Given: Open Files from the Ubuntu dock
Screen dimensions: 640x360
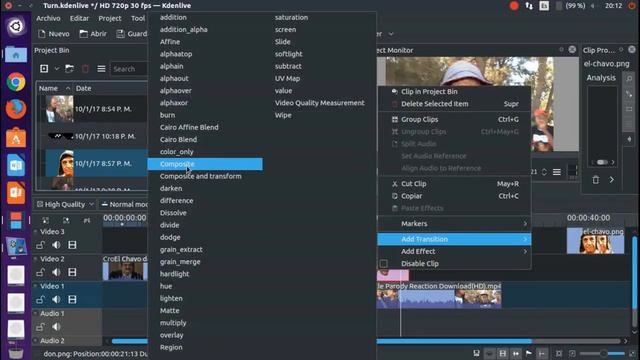Looking at the screenshot, I should coord(16,55).
